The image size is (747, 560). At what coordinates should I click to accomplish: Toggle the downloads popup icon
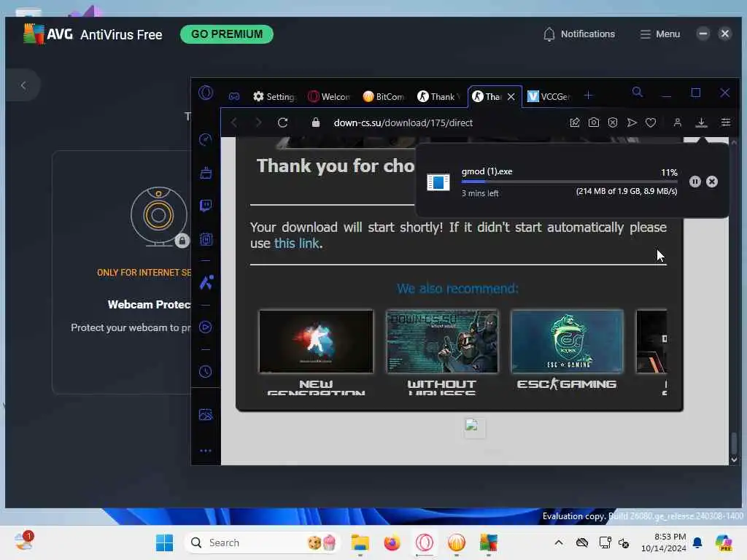(701, 122)
